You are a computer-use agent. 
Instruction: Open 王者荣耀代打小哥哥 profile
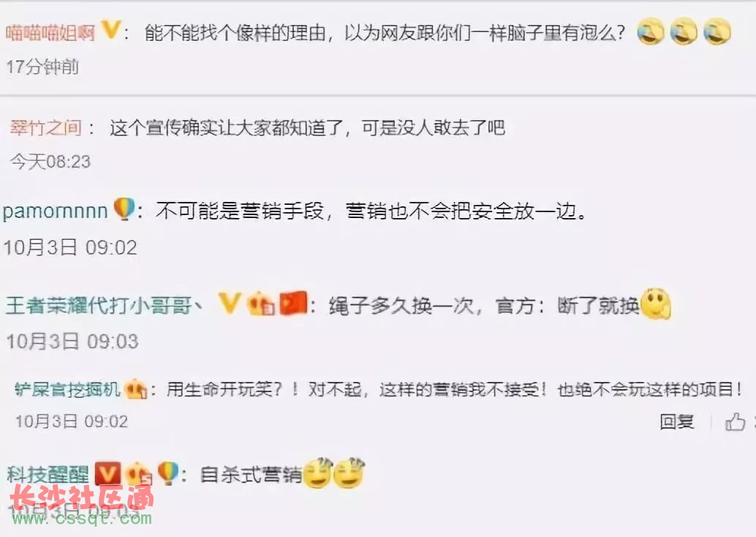pos(104,305)
